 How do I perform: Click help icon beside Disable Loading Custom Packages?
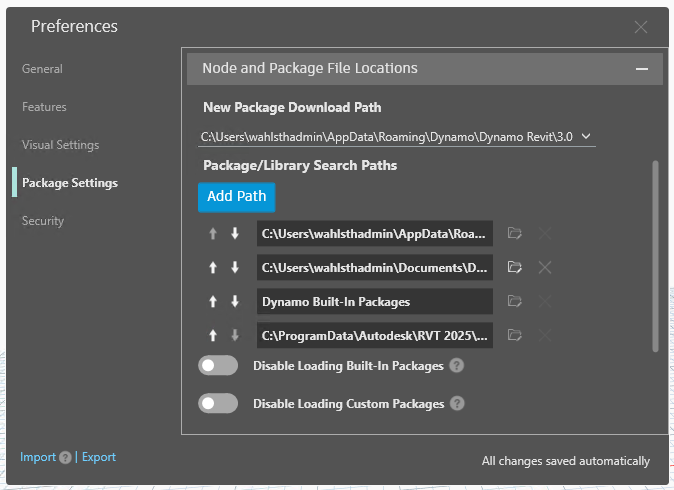click(x=457, y=404)
